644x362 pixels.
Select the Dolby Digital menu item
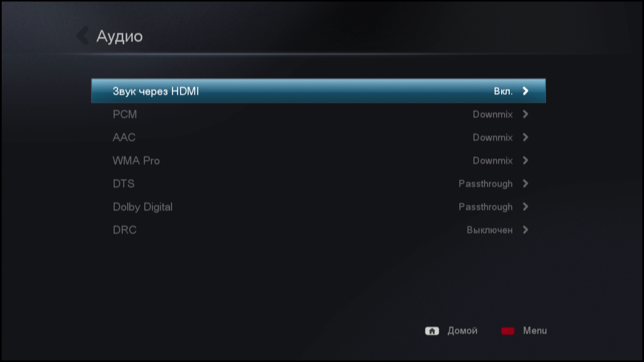point(318,207)
